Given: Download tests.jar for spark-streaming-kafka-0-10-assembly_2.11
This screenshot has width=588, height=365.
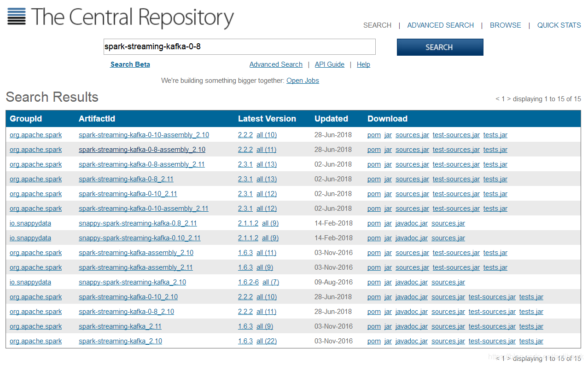Looking at the screenshot, I should [495, 209].
